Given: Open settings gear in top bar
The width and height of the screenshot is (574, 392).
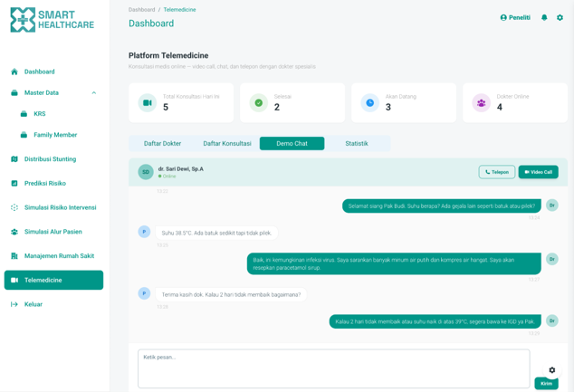Looking at the screenshot, I should click(560, 17).
